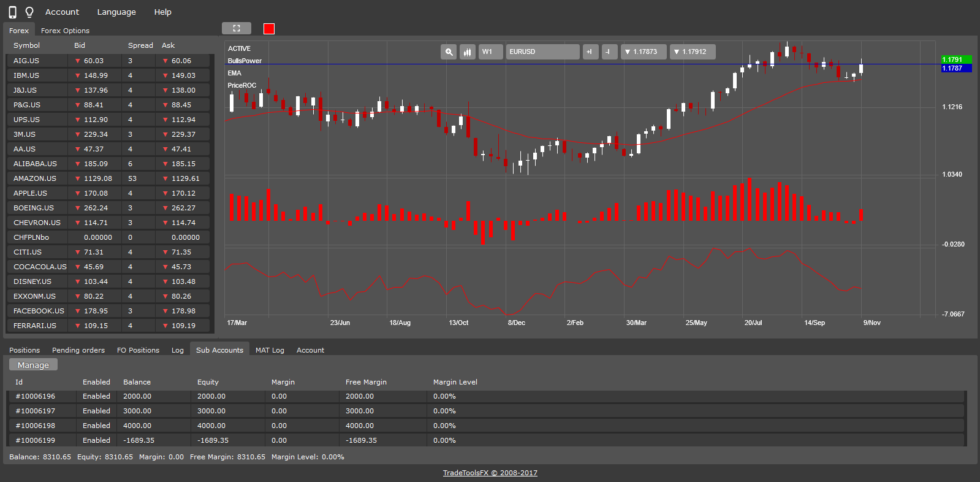The image size is (980, 482).
Task: Open the W1 timeframe selector
Action: pos(490,52)
